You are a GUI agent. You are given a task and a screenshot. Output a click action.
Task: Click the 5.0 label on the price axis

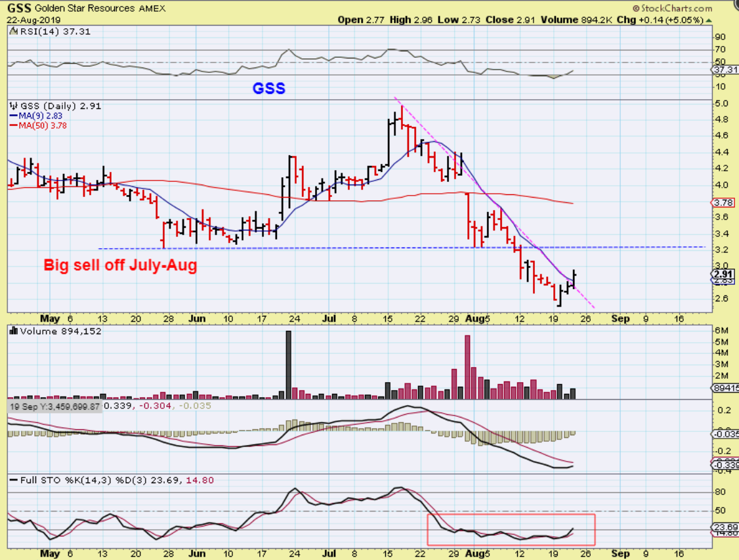coord(721,104)
